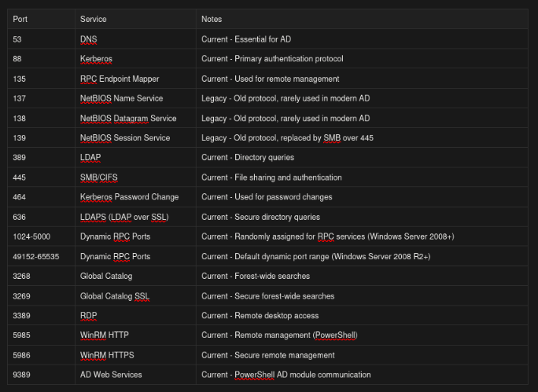Click the Global Catalog SSL service cell
Viewport: 538px width, 392px height.
point(113,296)
